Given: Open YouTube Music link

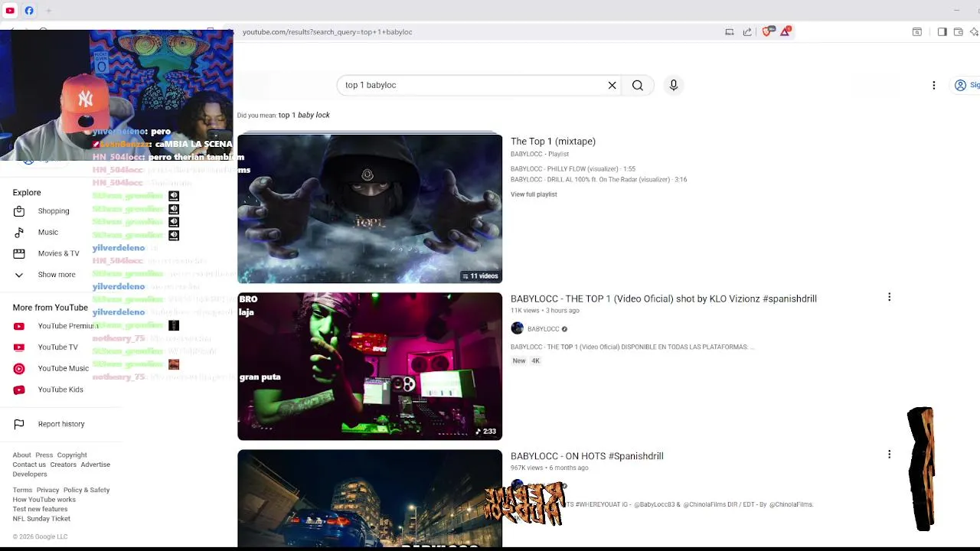Looking at the screenshot, I should pyautogui.click(x=64, y=369).
